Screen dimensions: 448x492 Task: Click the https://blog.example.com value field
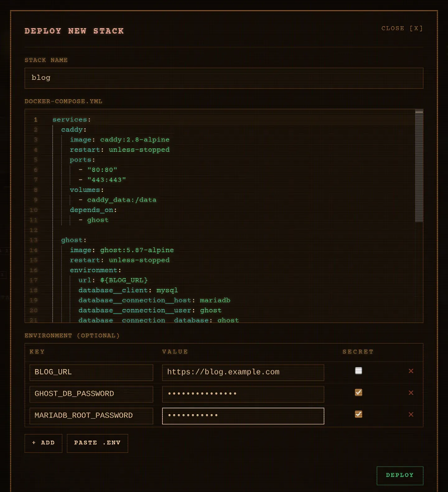click(x=243, y=372)
